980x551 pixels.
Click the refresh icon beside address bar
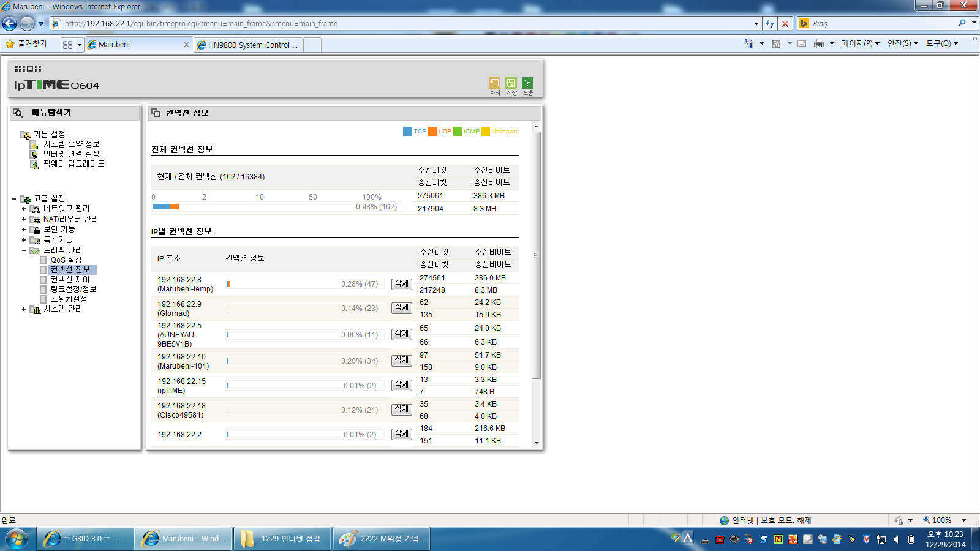[x=770, y=23]
